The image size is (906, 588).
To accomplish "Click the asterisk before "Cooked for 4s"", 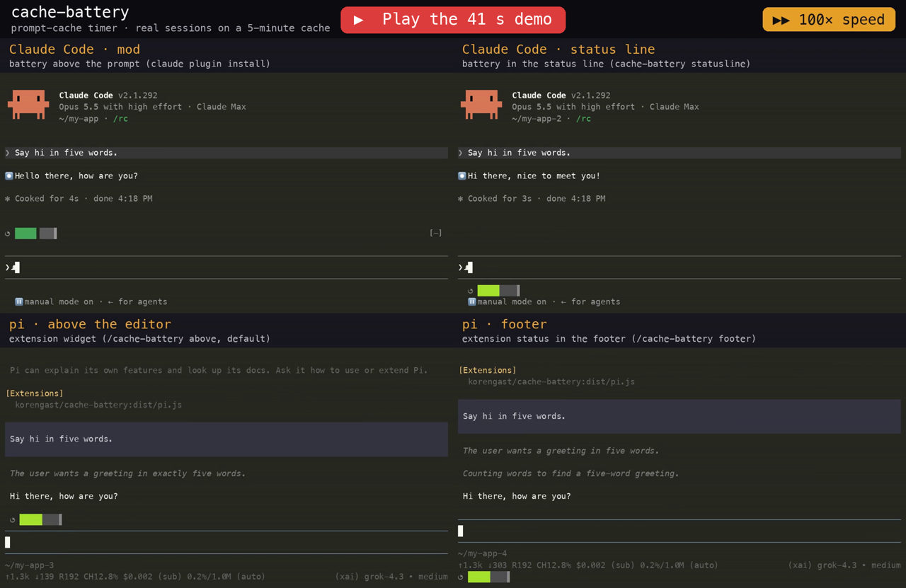I will coord(8,199).
